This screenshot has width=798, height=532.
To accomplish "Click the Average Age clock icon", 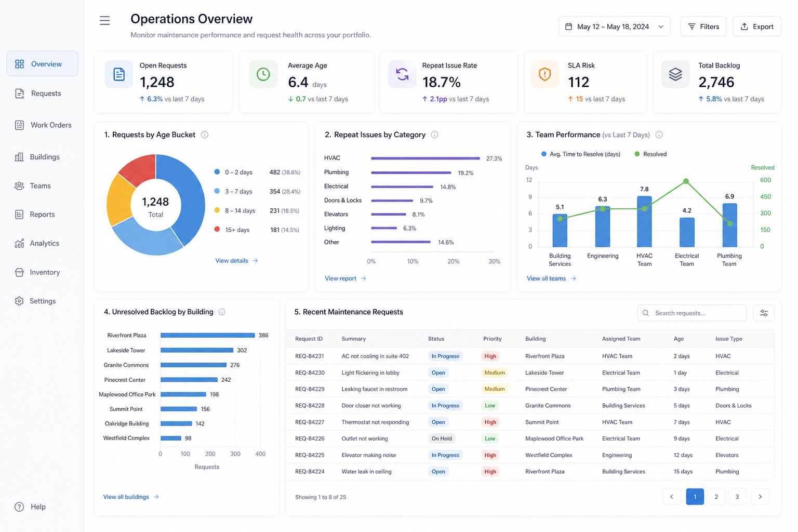I will coord(263,74).
